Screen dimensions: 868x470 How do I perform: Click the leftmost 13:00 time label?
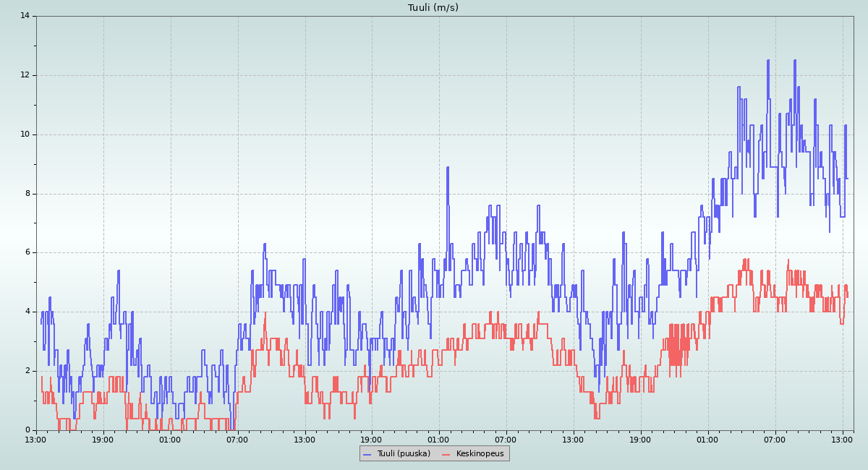pyautogui.click(x=35, y=439)
